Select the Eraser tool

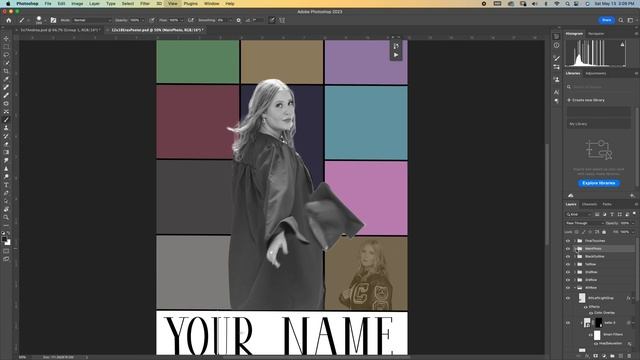click(6, 144)
